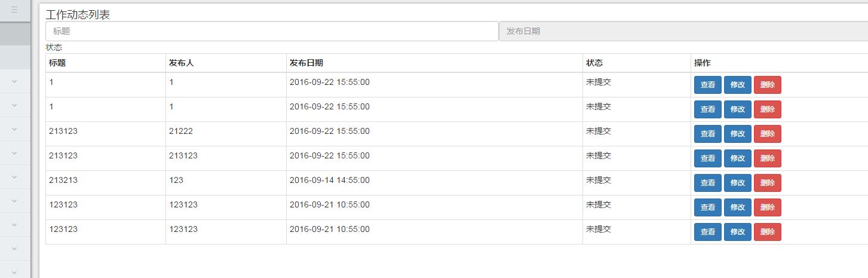Click 删除 for the second row
868x278 pixels.
point(768,109)
